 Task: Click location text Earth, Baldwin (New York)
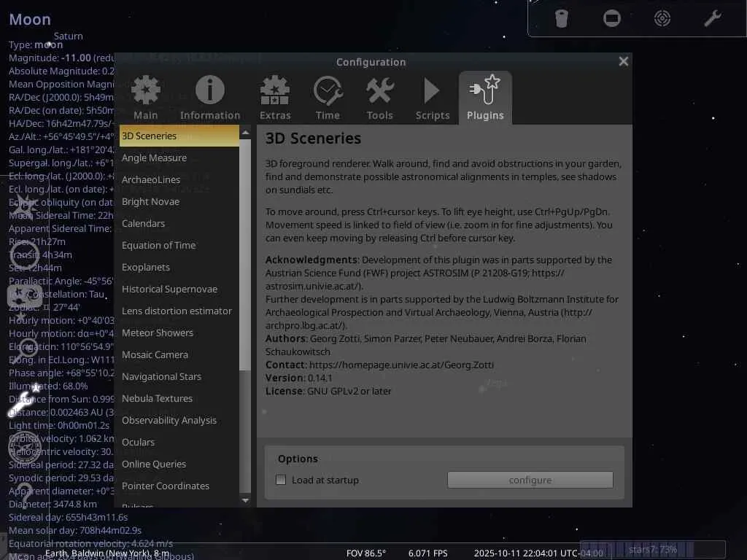(107, 553)
